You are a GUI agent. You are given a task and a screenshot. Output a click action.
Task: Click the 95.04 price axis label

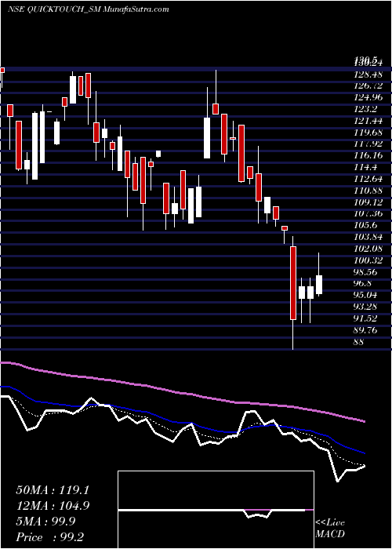click(366, 295)
